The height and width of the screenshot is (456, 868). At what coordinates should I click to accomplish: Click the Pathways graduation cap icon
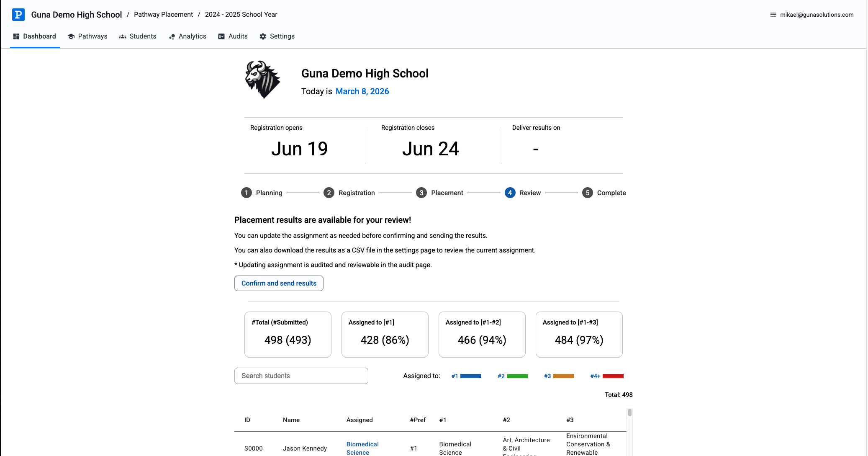(71, 36)
